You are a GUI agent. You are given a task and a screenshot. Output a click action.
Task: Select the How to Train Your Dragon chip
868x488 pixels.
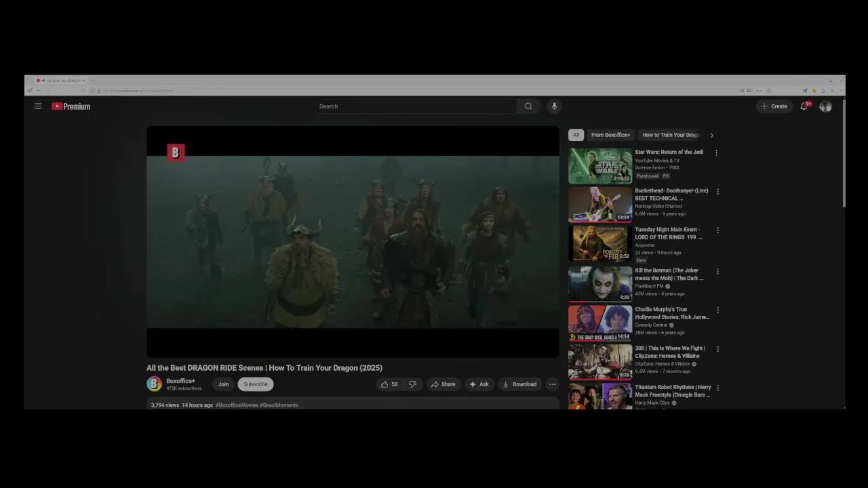tap(671, 135)
